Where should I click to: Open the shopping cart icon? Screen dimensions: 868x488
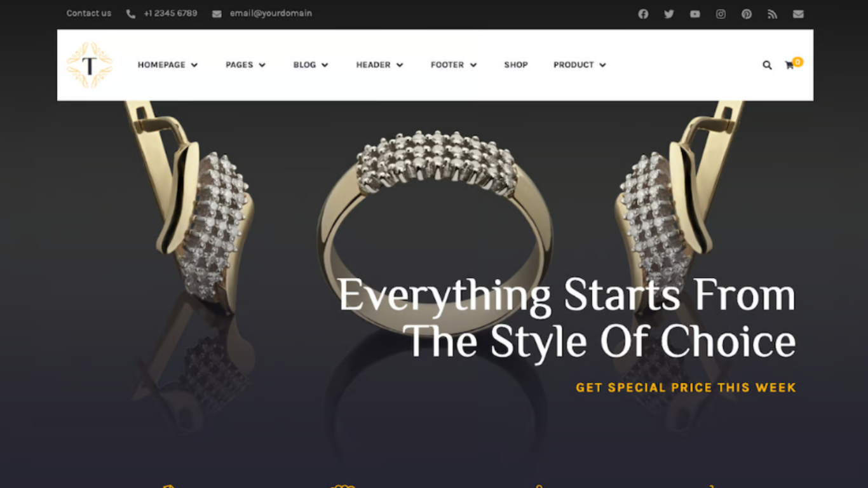(789, 65)
